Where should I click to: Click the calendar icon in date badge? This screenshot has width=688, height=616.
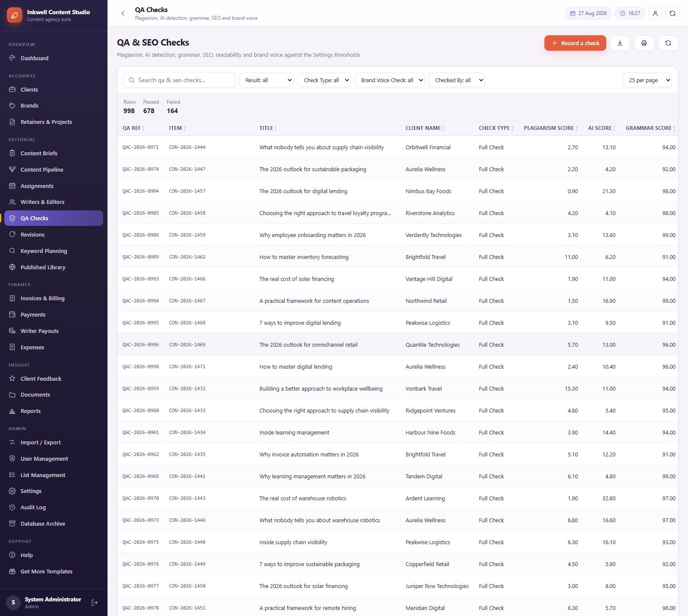(573, 13)
